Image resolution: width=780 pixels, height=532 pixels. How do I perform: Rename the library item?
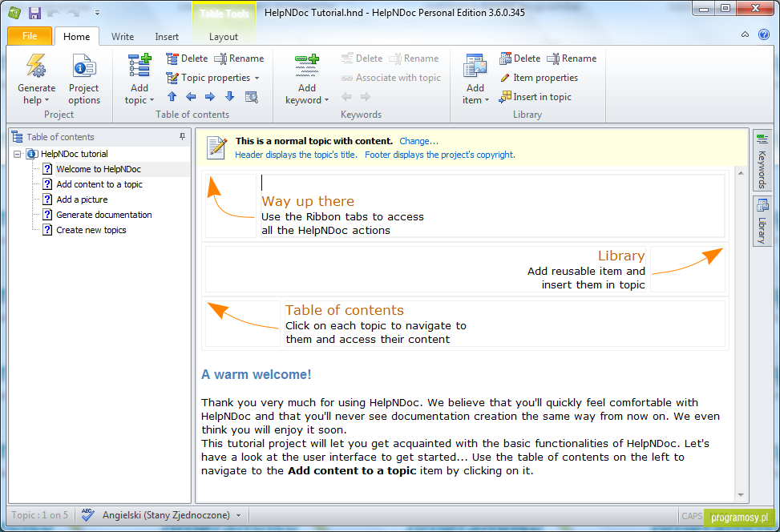pyautogui.click(x=572, y=58)
